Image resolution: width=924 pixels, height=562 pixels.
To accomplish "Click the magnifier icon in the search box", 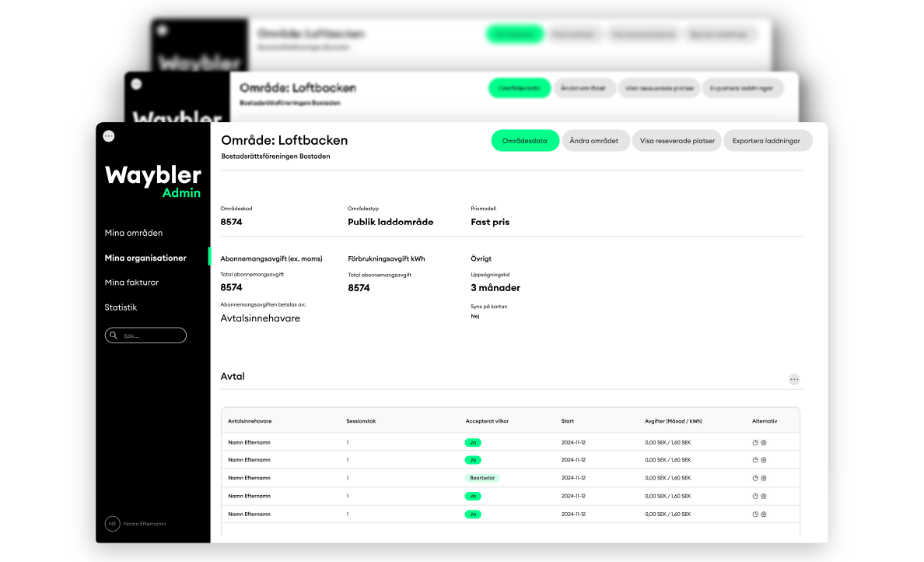I will click(x=114, y=335).
